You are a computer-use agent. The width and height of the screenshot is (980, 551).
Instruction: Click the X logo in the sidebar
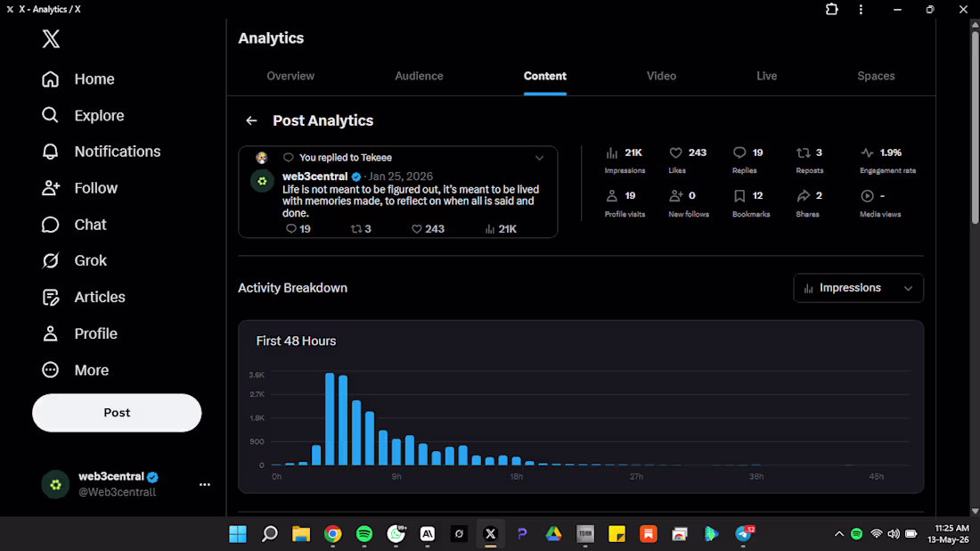click(51, 38)
